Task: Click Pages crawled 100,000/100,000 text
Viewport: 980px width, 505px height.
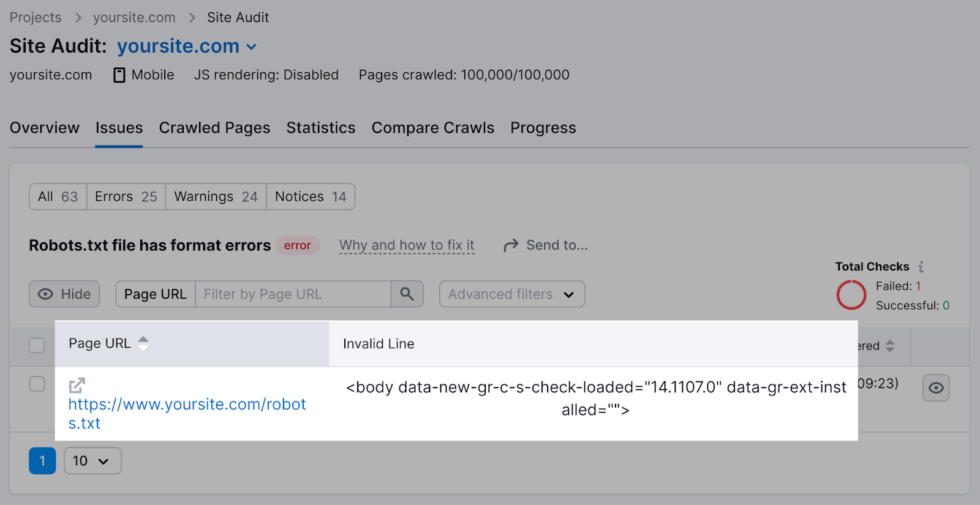Action: 464,75
